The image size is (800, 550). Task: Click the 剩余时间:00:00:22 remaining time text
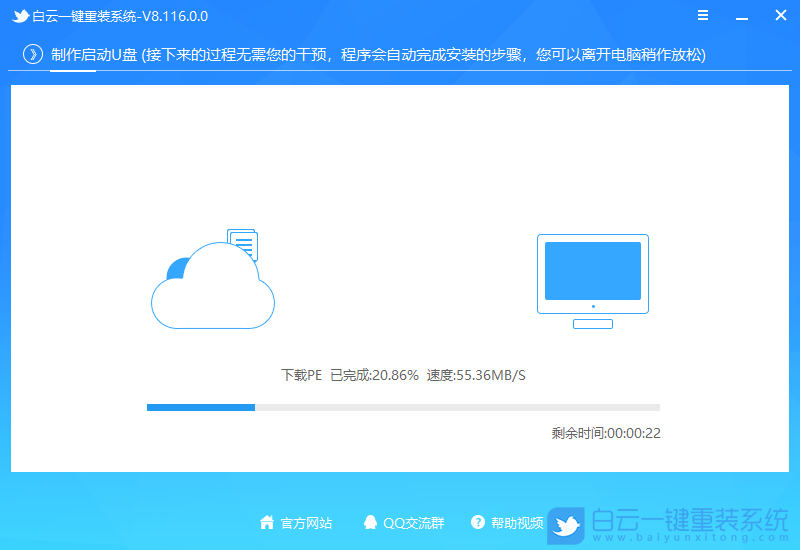click(606, 433)
